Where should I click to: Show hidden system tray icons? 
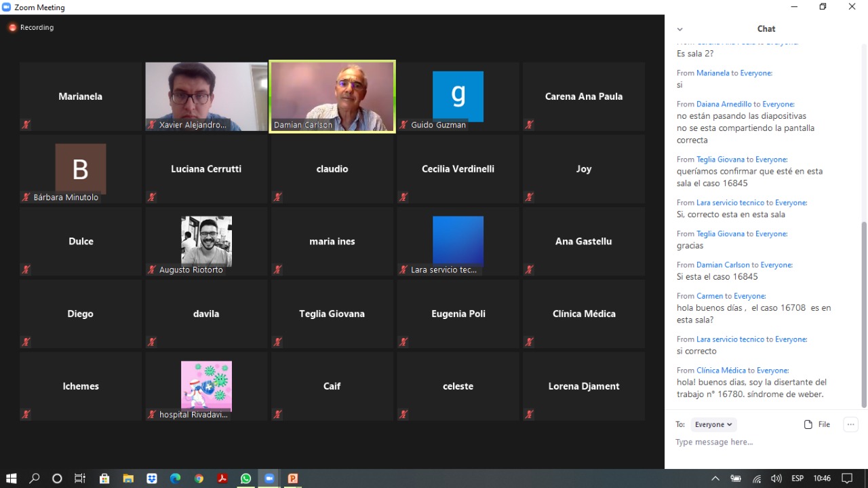tap(715, 478)
